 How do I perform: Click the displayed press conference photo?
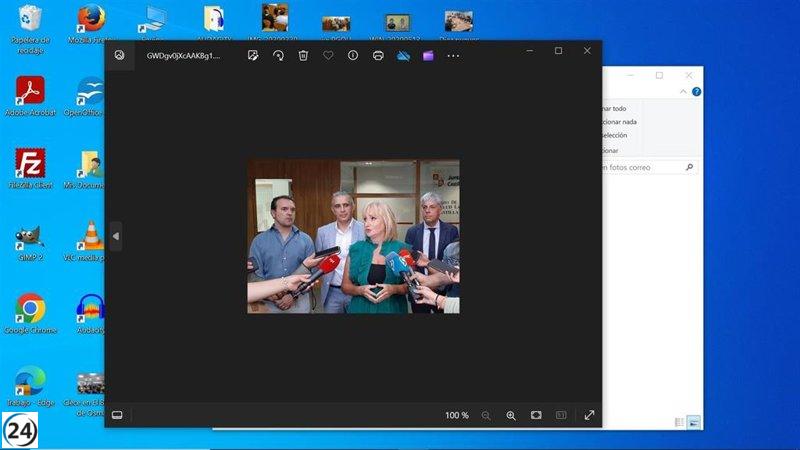[x=353, y=236]
